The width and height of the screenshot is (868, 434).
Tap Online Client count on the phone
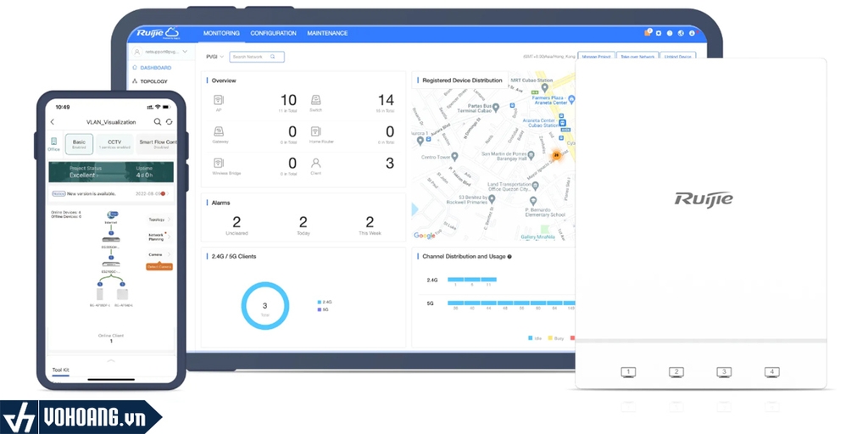coord(111,338)
